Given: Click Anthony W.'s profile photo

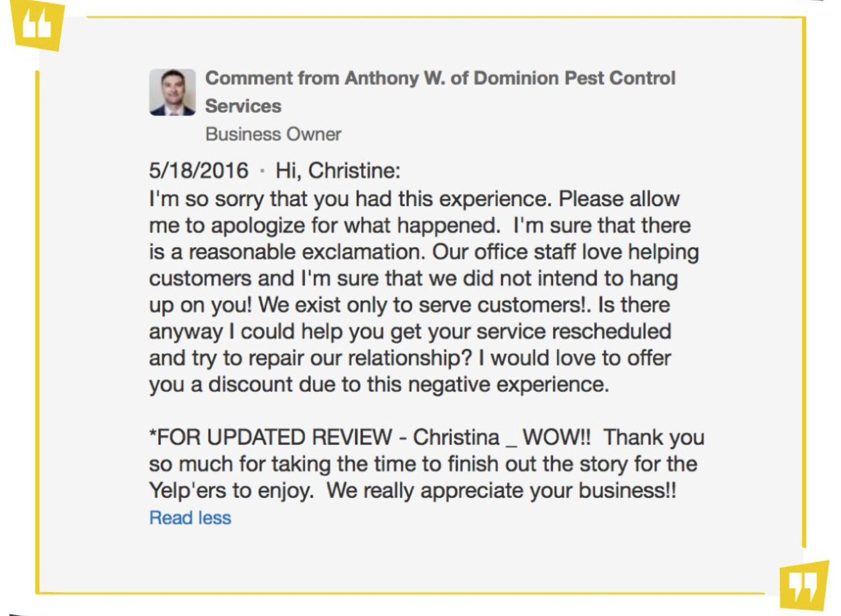Looking at the screenshot, I should tap(172, 92).
